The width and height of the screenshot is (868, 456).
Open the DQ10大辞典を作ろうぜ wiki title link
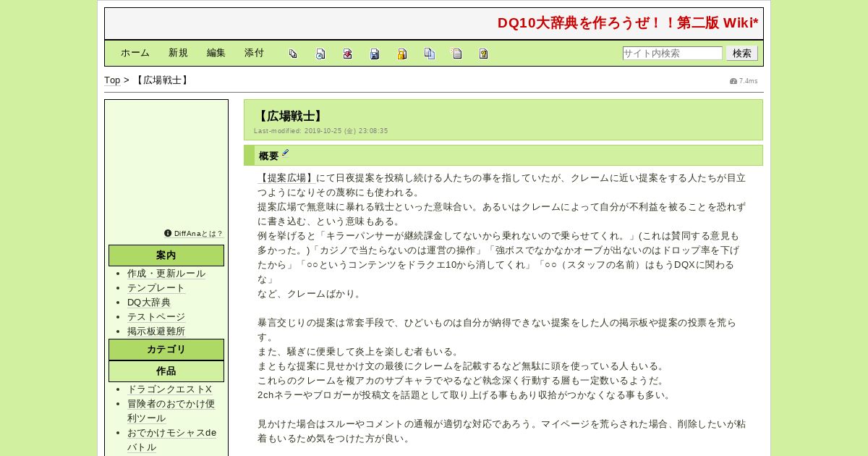628,23
